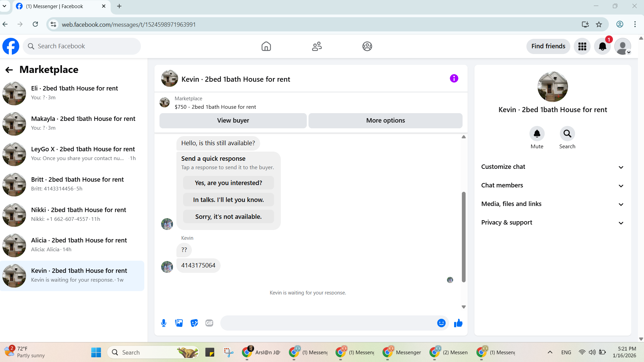Chat scrollbar up arrow
644x362 pixels.
coord(464,137)
